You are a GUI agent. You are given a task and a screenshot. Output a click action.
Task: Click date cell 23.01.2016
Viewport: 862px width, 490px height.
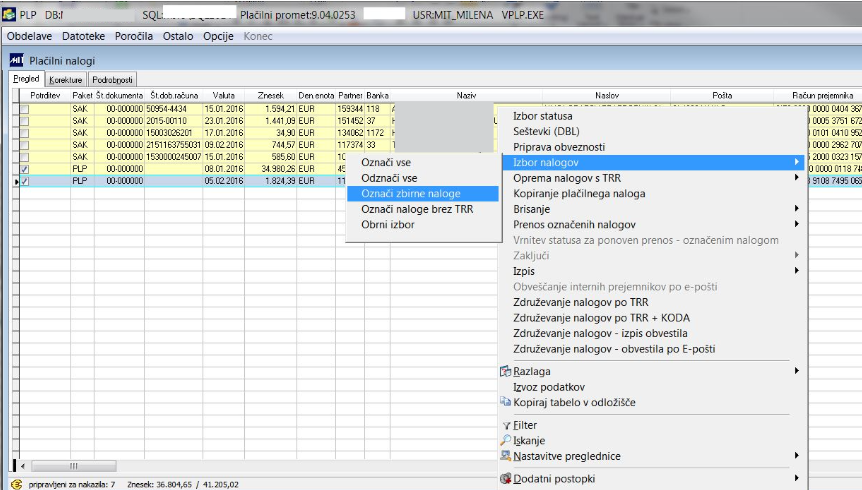pyautogui.click(x=223, y=120)
